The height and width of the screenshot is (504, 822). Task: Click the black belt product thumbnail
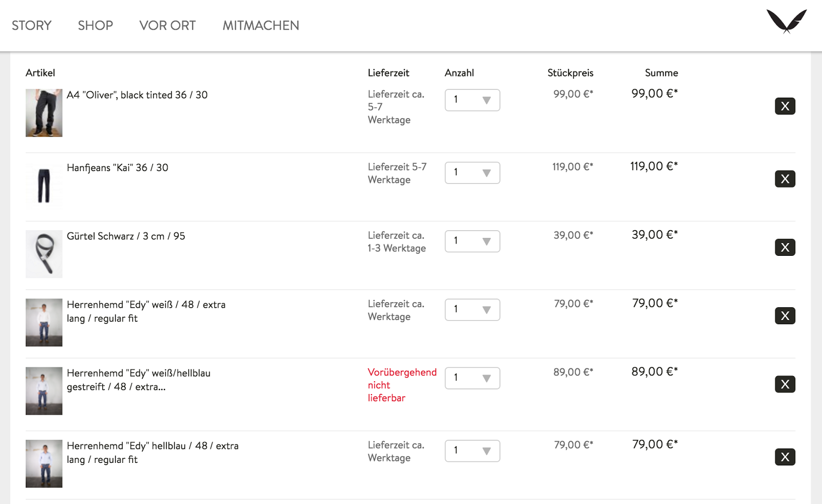coord(44,254)
